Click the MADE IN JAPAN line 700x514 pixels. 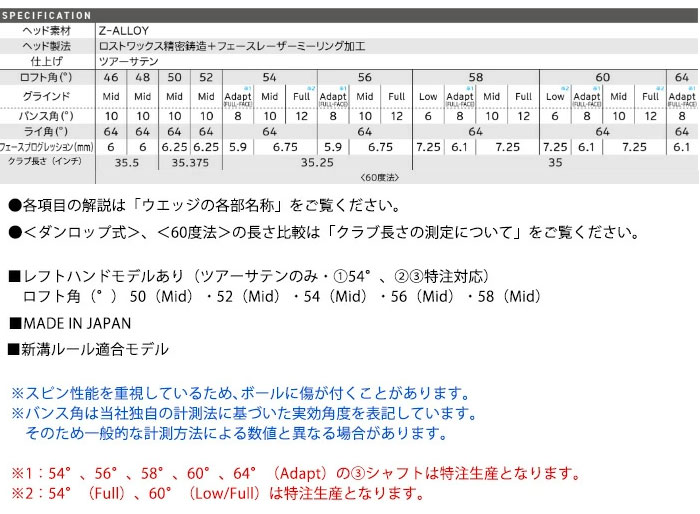(x=70, y=324)
